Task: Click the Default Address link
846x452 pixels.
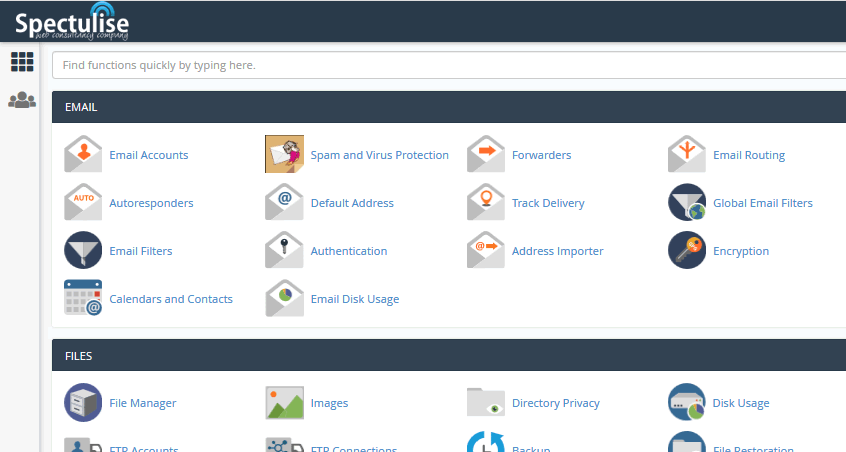Action: click(x=352, y=203)
